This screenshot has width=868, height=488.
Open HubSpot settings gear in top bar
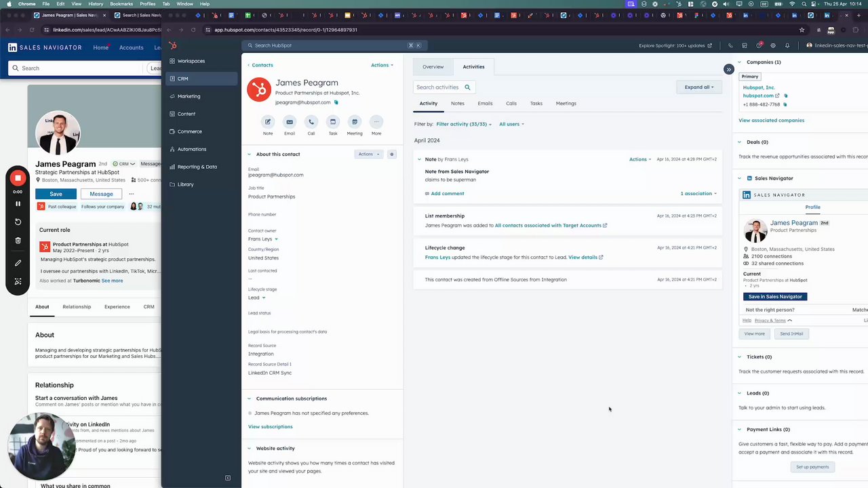point(773,45)
